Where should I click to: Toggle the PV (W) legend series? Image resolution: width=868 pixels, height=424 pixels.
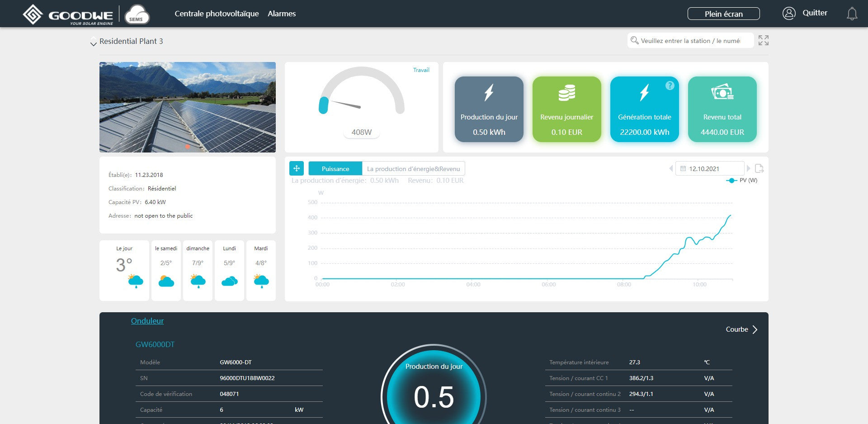pos(741,180)
